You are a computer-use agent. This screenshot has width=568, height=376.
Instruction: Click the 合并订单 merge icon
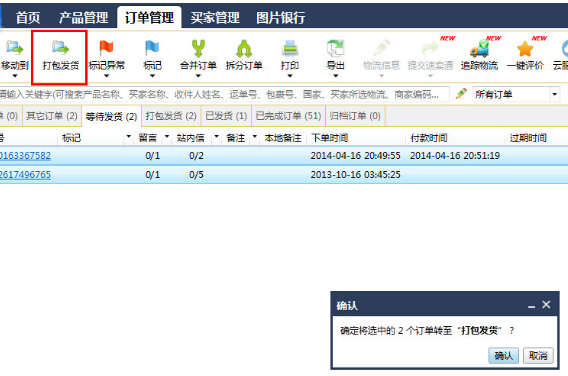pyautogui.click(x=198, y=48)
